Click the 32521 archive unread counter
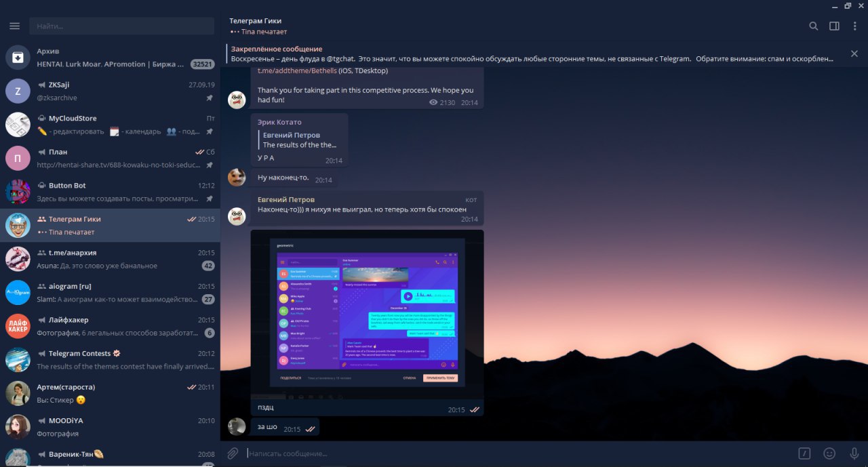The height and width of the screenshot is (467, 868). (x=203, y=64)
